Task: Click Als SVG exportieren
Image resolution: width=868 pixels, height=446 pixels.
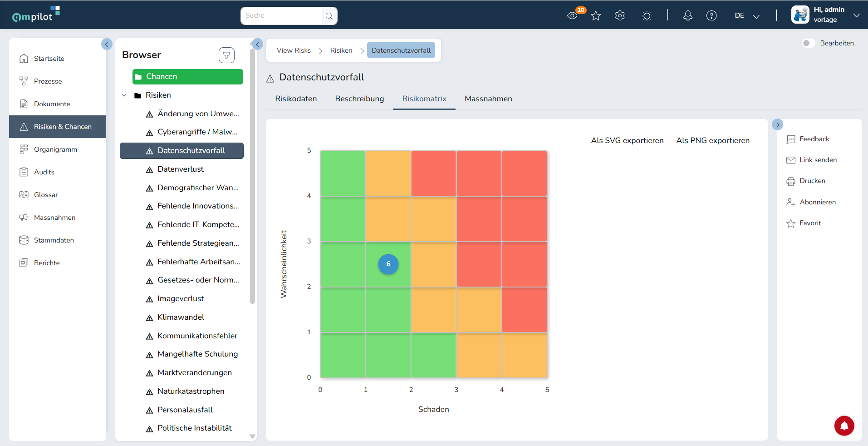Action: pyautogui.click(x=627, y=141)
